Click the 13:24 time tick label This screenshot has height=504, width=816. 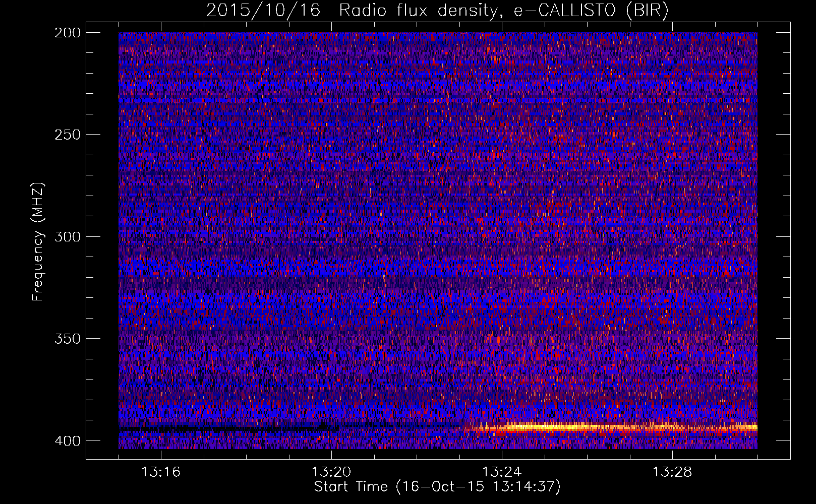pyautogui.click(x=502, y=472)
